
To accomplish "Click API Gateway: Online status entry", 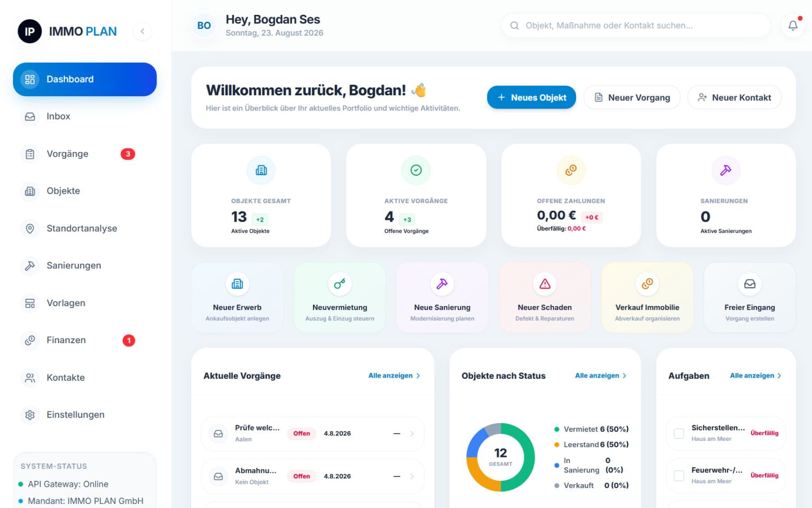I will point(64,484).
